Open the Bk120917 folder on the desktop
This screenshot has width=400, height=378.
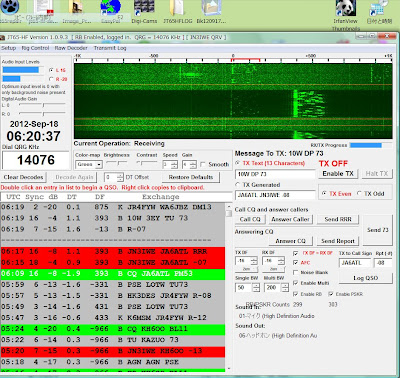point(211,11)
